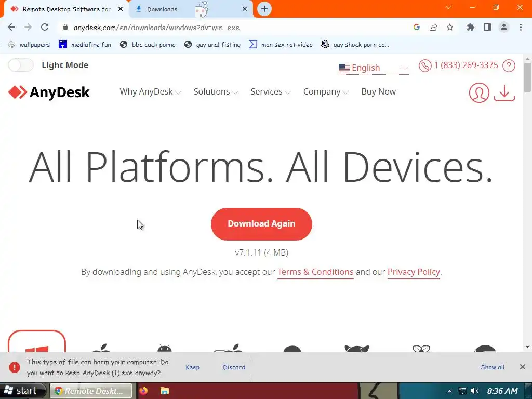Click the 8:36 AM clock
This screenshot has width=532, height=399.
[x=502, y=391]
